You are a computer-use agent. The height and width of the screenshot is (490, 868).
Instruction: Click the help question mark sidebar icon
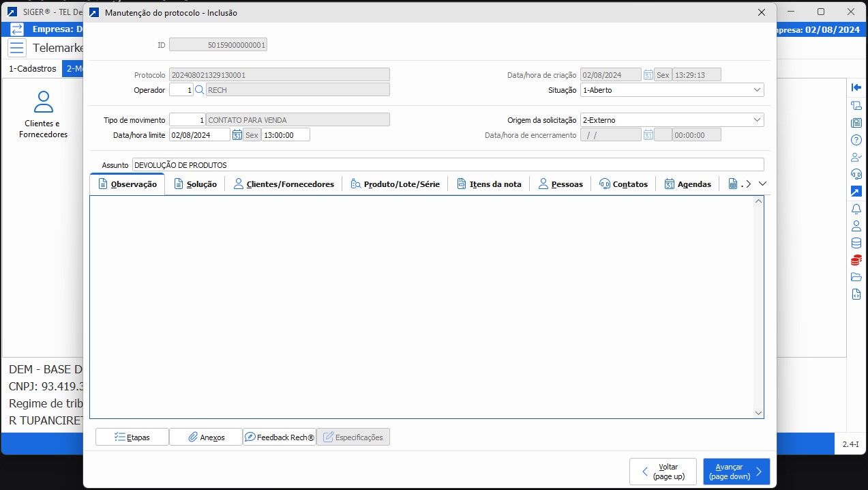856,140
